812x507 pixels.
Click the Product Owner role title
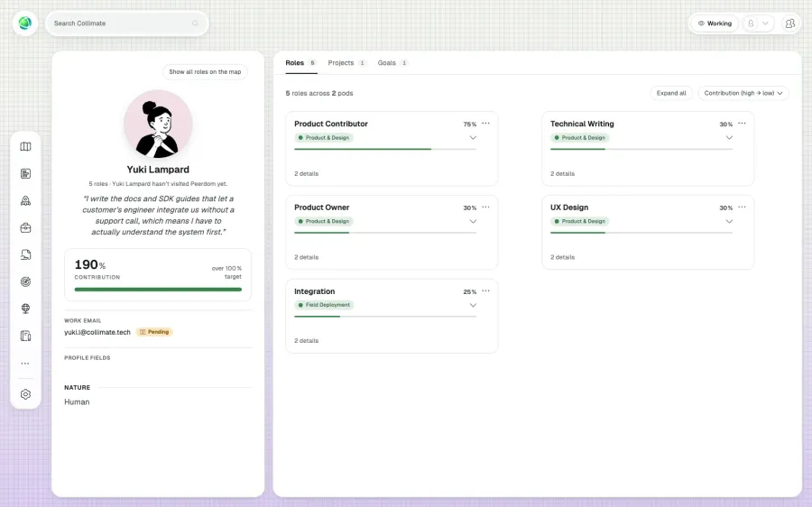click(x=321, y=207)
